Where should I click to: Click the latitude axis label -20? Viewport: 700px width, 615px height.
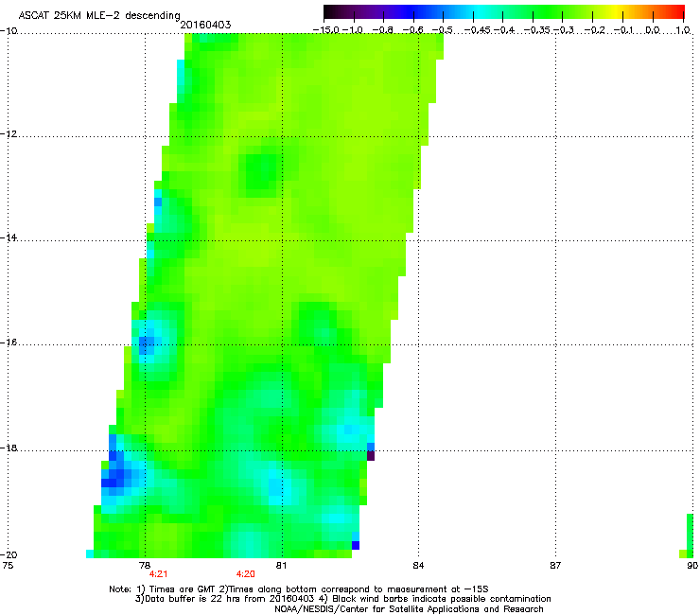9,554
